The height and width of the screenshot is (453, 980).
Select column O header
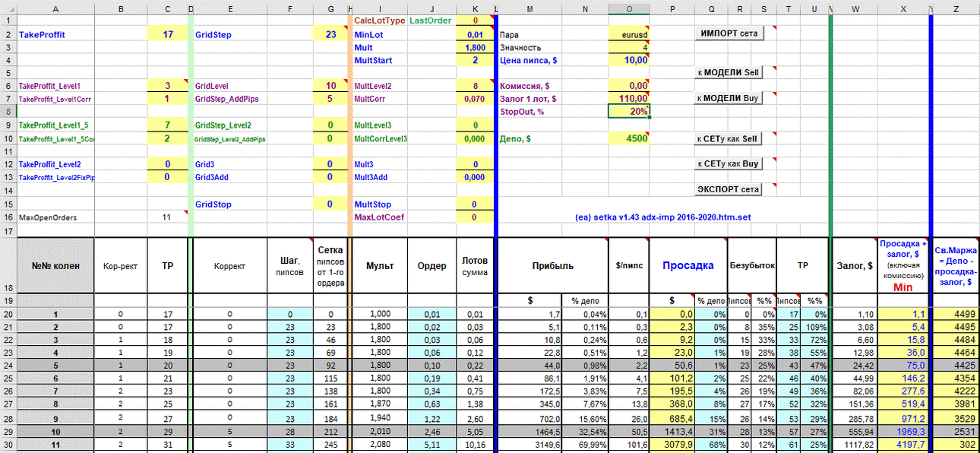click(629, 8)
